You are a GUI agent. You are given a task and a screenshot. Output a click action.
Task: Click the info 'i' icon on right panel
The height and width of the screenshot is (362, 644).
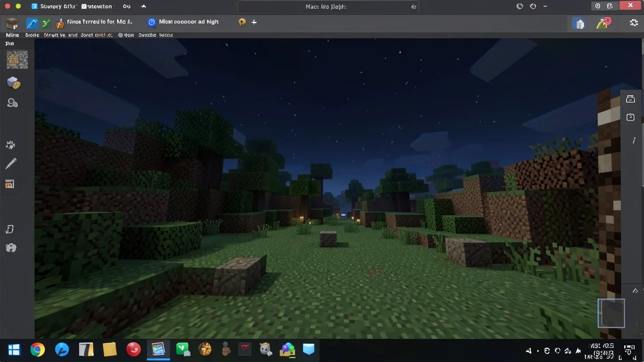point(634,140)
